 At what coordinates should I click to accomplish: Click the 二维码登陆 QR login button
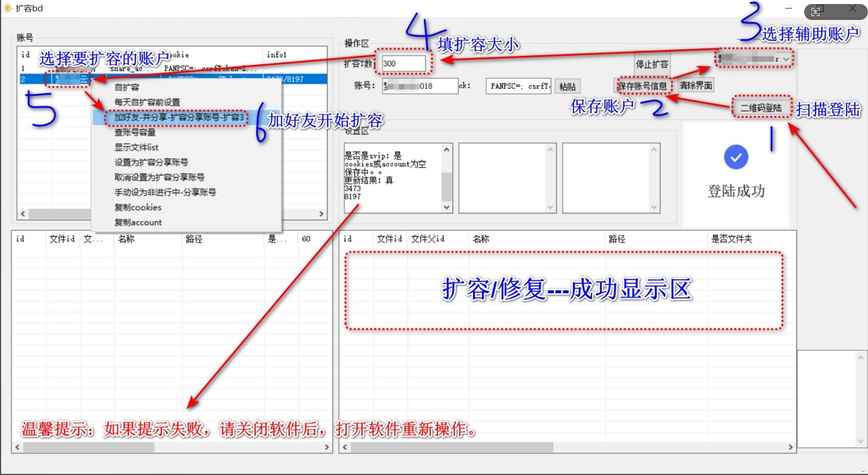[761, 108]
